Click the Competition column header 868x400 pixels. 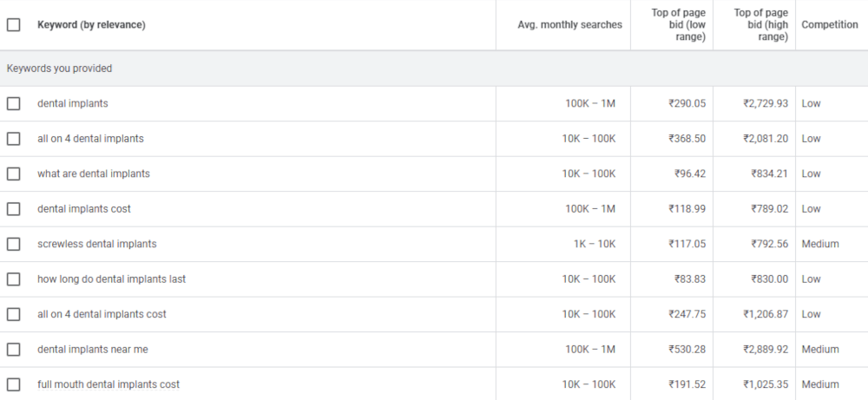(x=829, y=25)
